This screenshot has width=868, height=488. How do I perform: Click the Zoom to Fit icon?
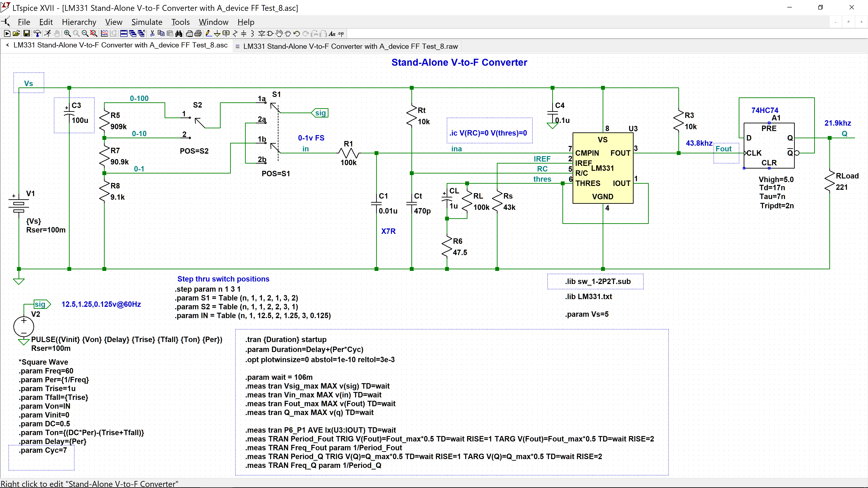pos(94,34)
